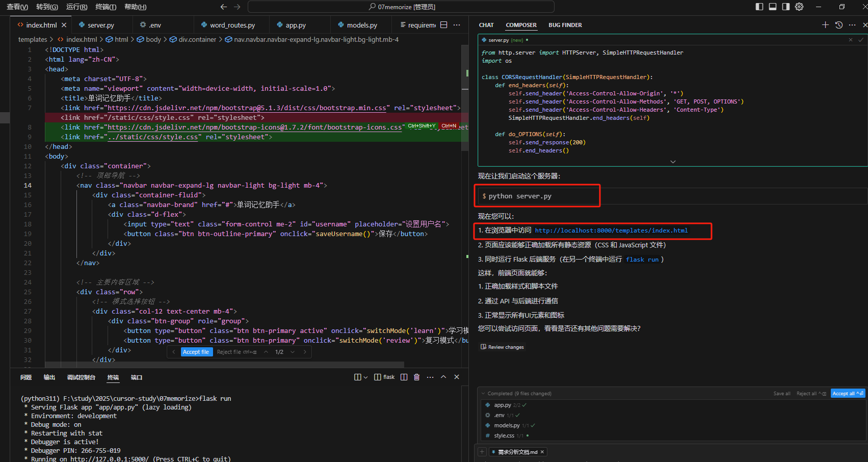
Task: Open the 运行(R) menu
Action: click(x=76, y=7)
